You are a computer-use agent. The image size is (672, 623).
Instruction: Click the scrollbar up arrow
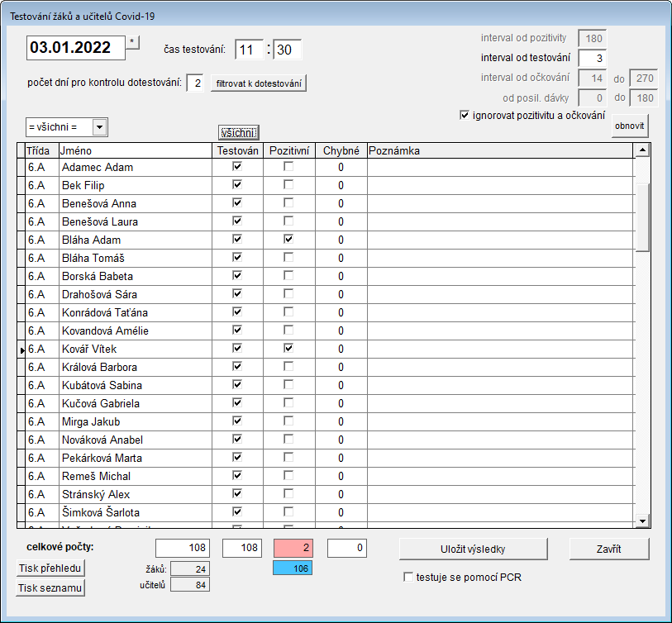pyautogui.click(x=642, y=150)
